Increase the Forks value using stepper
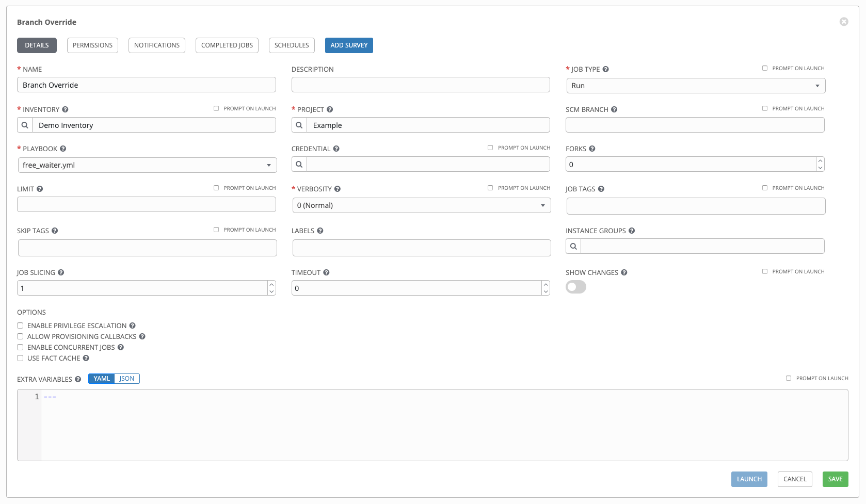This screenshot has height=504, width=866. coord(820,161)
